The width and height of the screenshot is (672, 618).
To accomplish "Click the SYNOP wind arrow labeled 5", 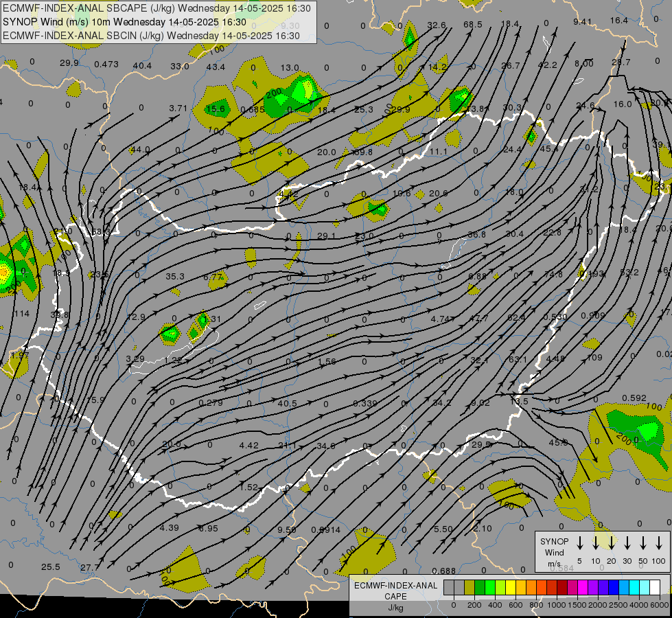I will tap(579, 542).
